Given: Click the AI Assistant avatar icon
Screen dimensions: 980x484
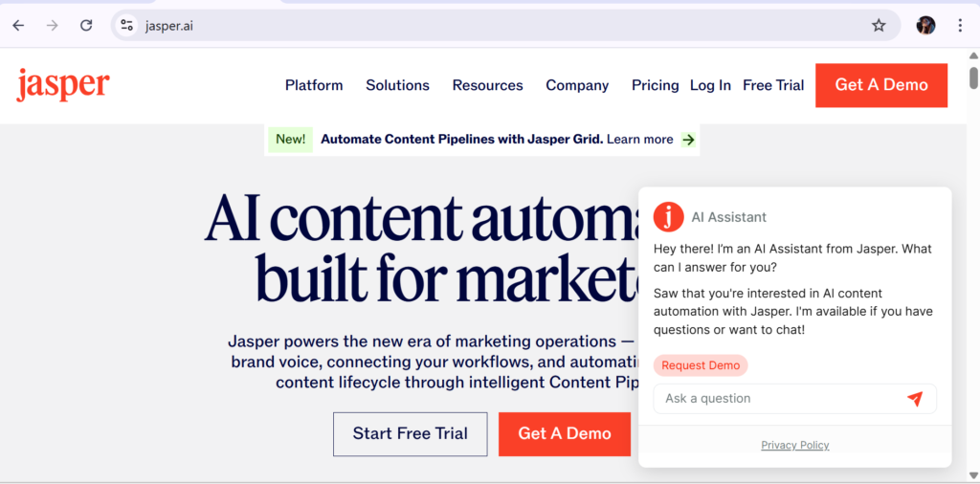Looking at the screenshot, I should click(x=669, y=217).
